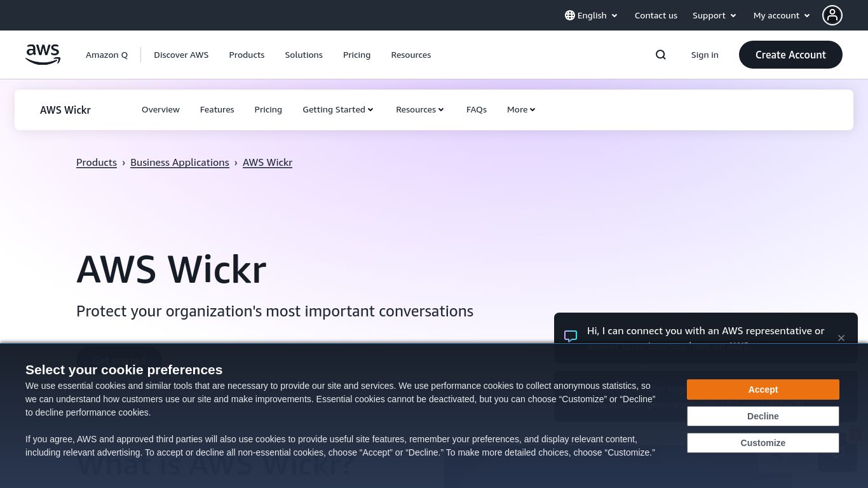The width and height of the screenshot is (868, 488).
Task: Click the Sign in link
Action: (x=705, y=55)
